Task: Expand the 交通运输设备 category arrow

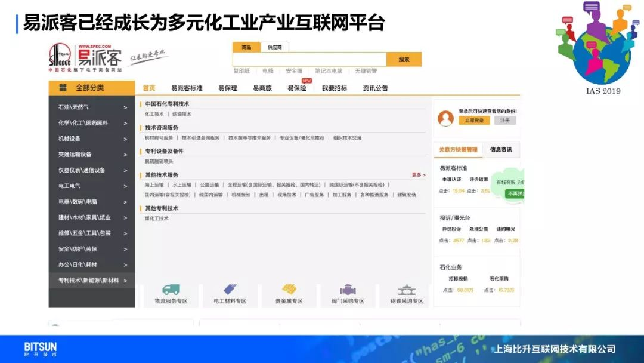Action: (125, 155)
